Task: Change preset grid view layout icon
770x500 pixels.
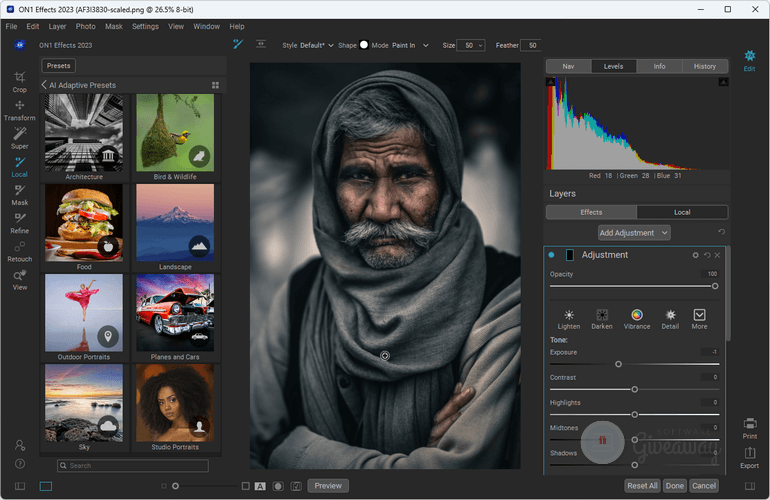Action: click(215, 85)
